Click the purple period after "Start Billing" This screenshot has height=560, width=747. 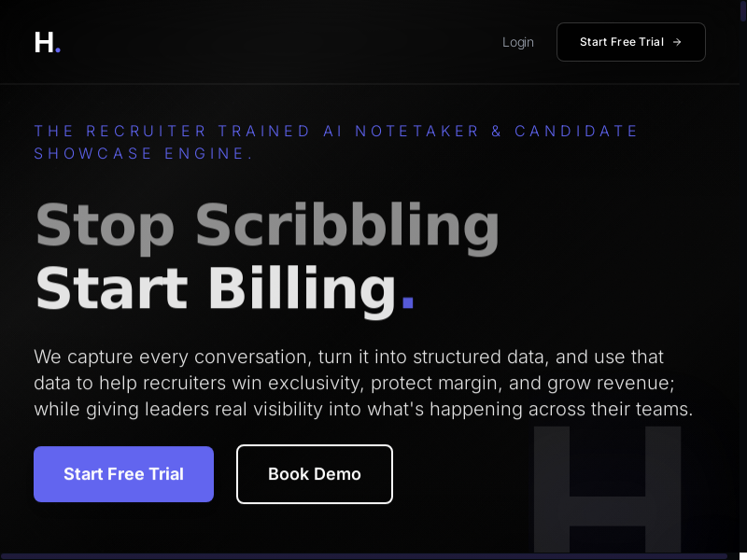[407, 303]
